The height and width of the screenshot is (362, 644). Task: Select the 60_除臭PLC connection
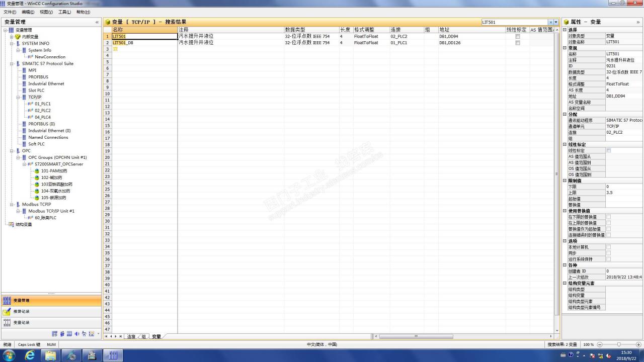45,218
